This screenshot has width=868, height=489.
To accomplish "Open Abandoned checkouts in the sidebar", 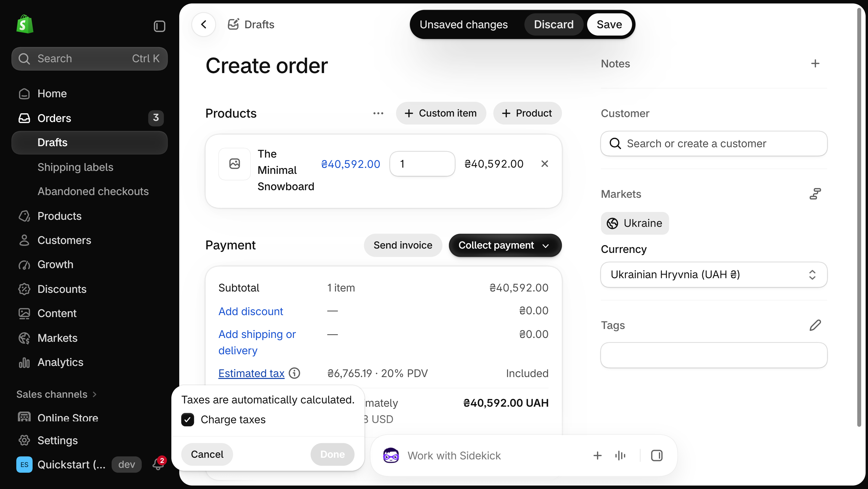I will click(x=89, y=191).
